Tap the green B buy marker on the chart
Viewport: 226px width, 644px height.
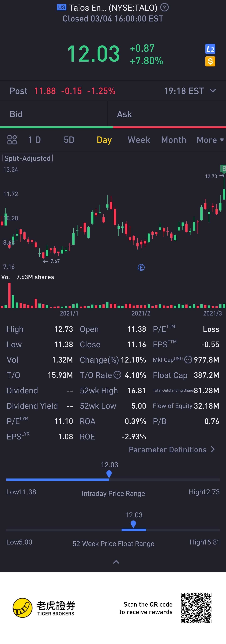click(x=223, y=169)
